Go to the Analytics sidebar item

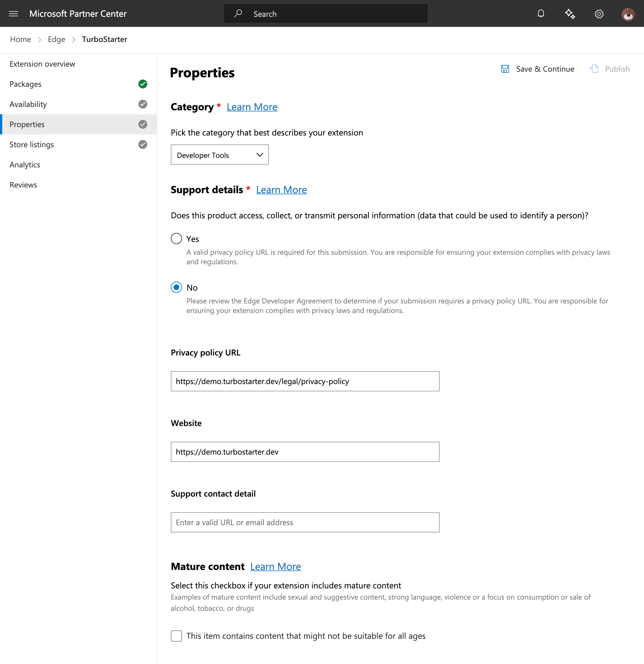(x=25, y=165)
